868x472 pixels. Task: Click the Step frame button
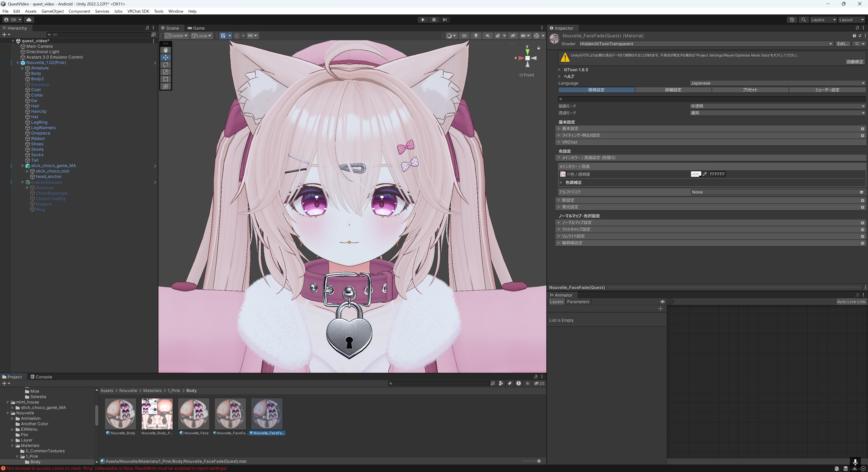click(x=445, y=19)
